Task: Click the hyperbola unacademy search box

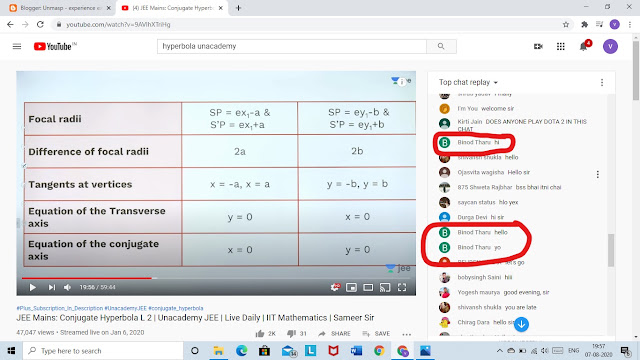Action: pyautogui.click(x=292, y=47)
